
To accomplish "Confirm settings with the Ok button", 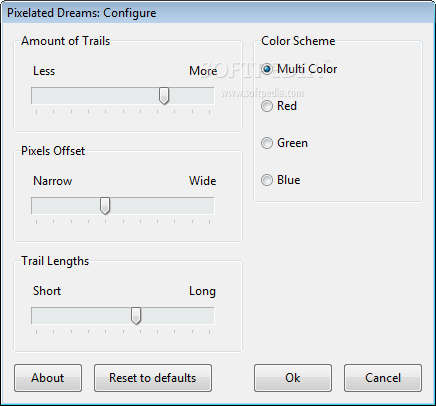I will [x=293, y=378].
